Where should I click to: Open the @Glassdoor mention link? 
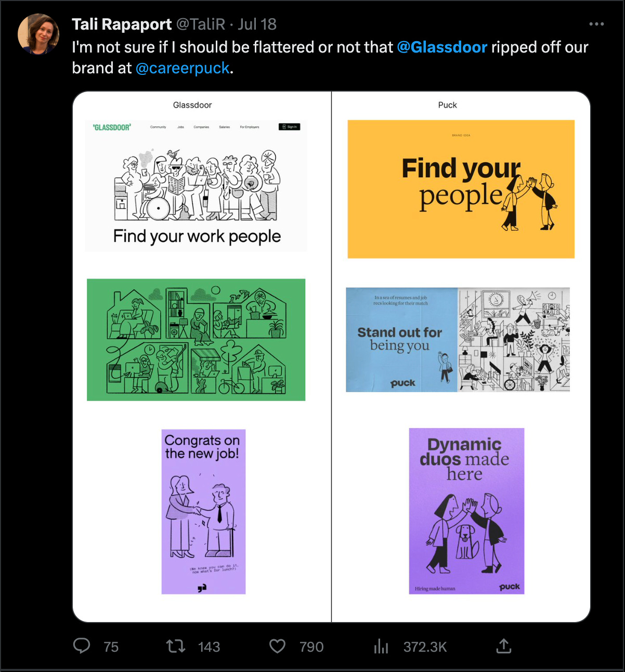pos(442,47)
